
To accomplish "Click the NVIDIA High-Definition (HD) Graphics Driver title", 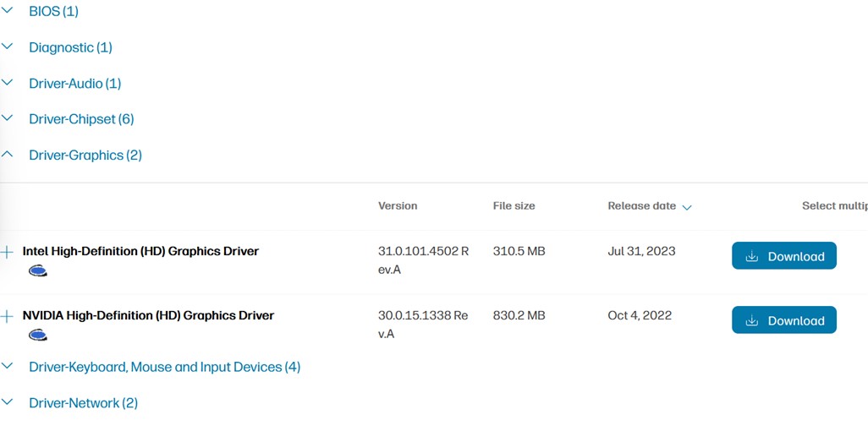I will tap(148, 315).
